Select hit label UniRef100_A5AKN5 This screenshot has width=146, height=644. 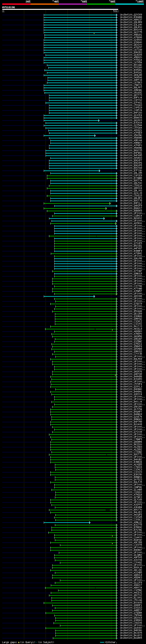[x=131, y=138]
